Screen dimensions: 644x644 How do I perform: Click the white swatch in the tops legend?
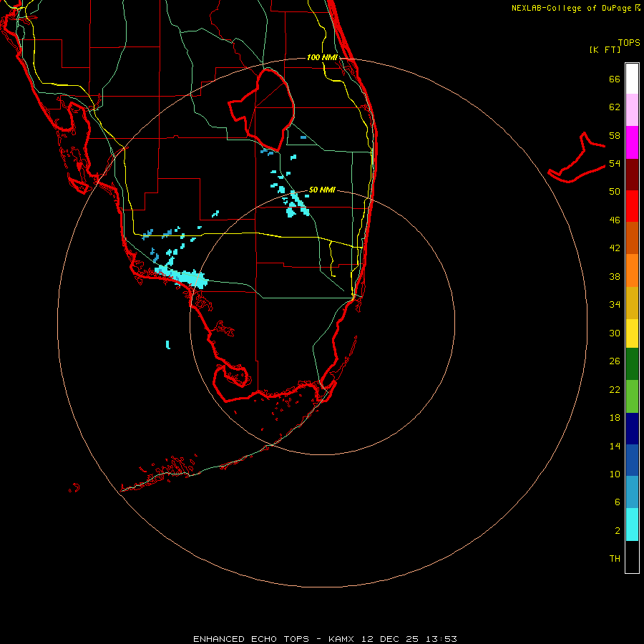pos(632,79)
